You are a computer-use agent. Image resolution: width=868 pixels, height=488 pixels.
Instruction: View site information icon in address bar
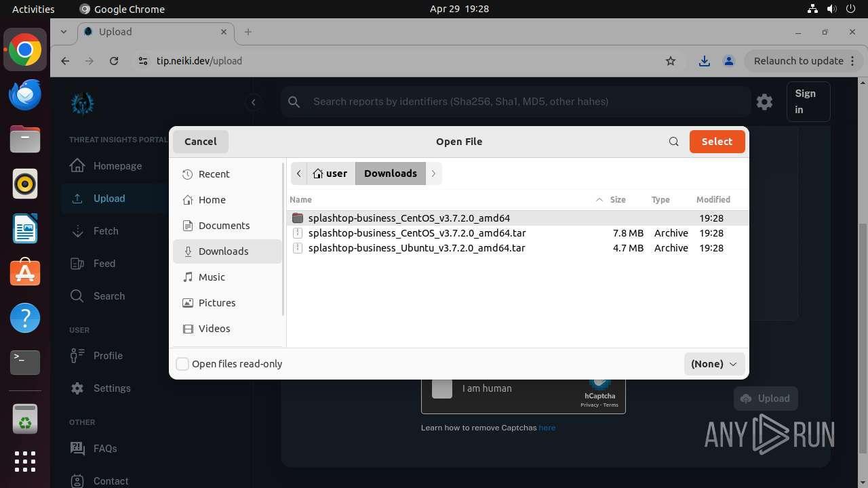coord(142,61)
